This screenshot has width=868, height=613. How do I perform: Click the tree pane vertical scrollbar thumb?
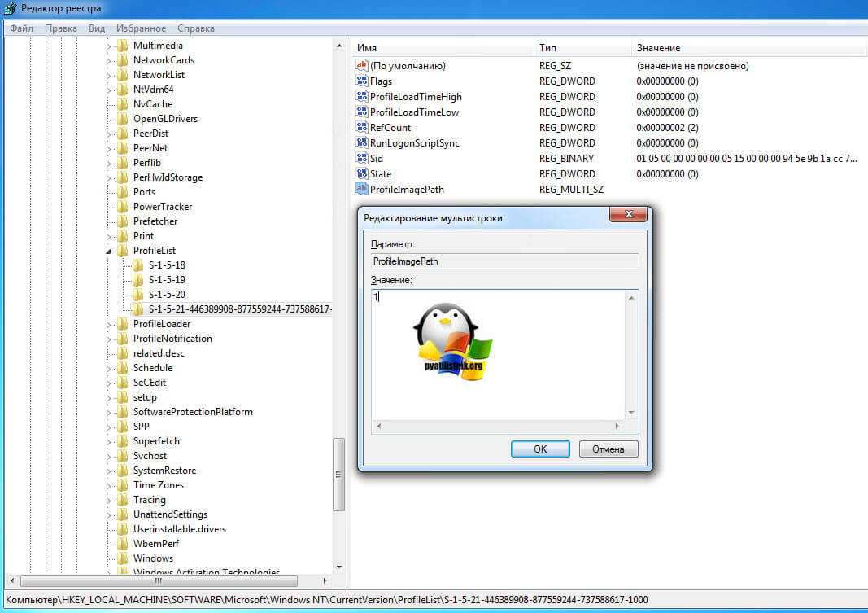click(x=339, y=475)
